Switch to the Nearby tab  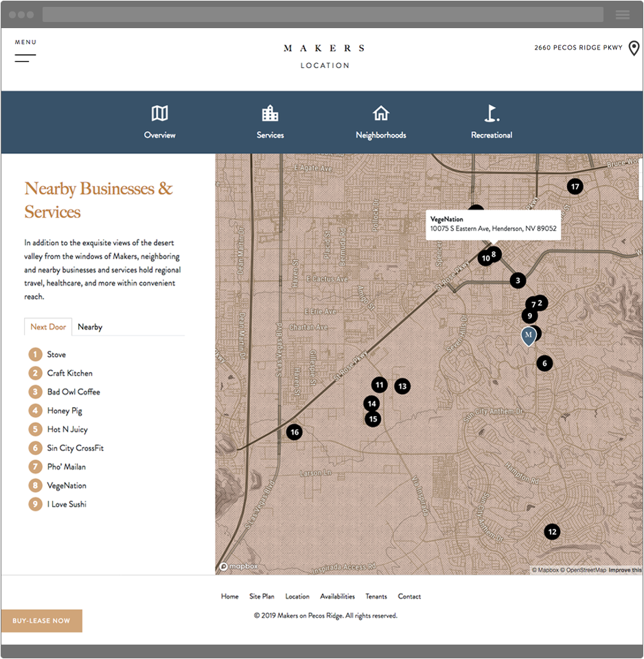click(x=90, y=327)
